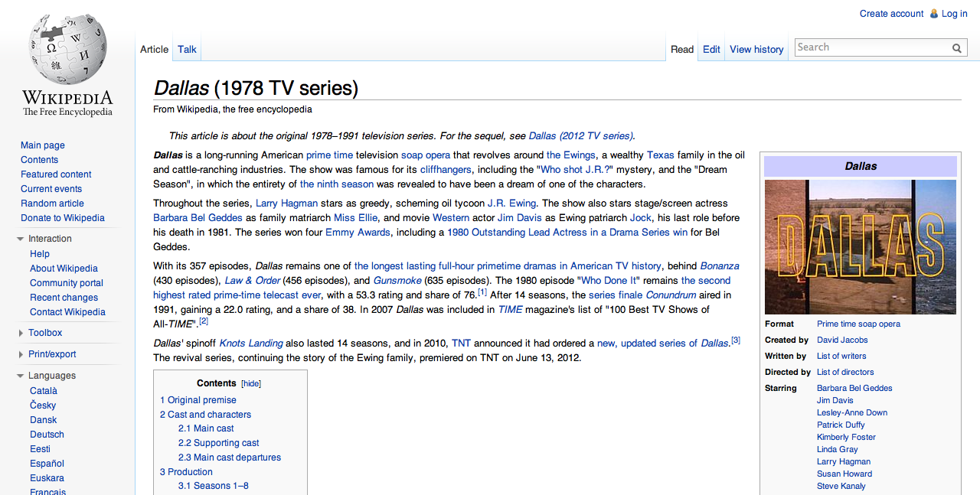
Task: Follow the Larry Hagman intro link
Action: tap(288, 204)
